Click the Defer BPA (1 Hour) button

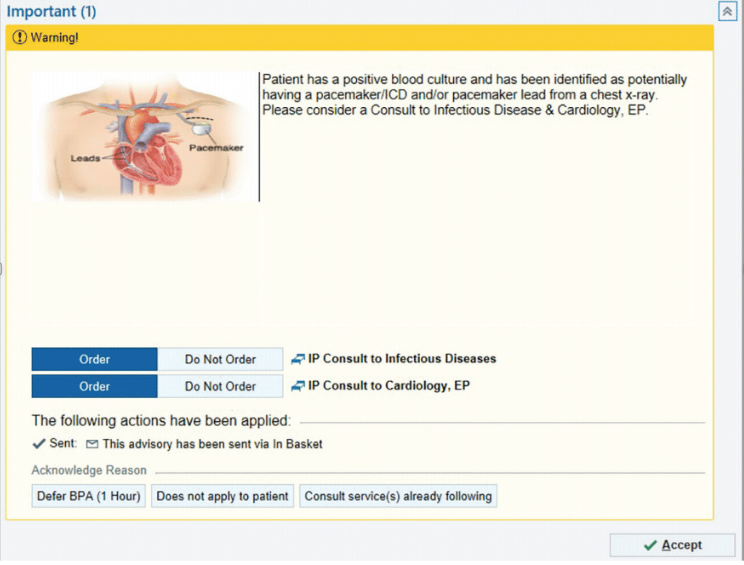click(x=89, y=496)
